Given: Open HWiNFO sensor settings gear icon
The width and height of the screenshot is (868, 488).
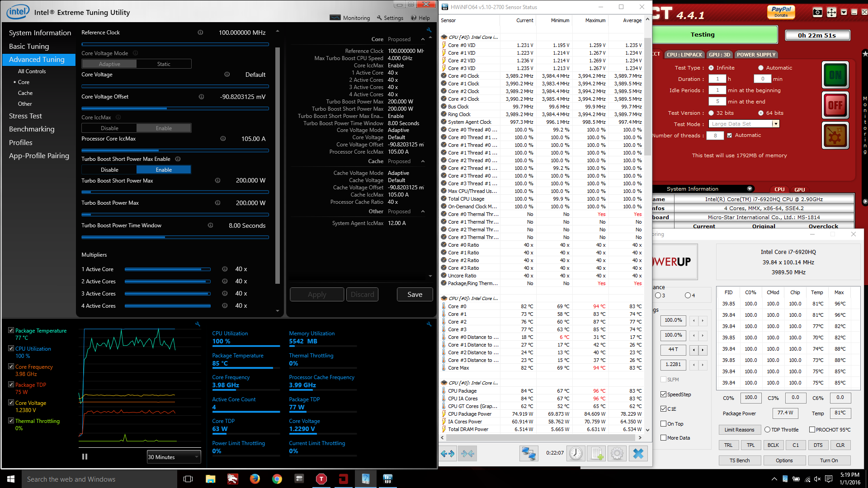Looking at the screenshot, I should point(617,453).
